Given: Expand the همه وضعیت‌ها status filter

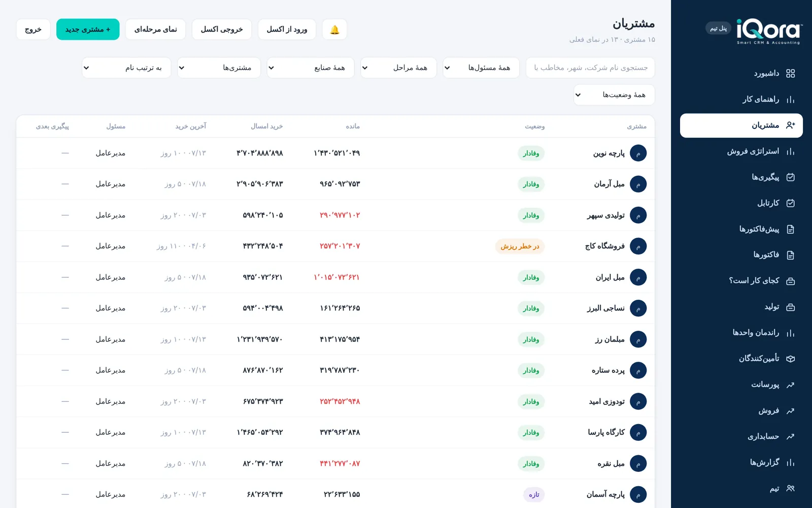Looking at the screenshot, I should pos(614,95).
